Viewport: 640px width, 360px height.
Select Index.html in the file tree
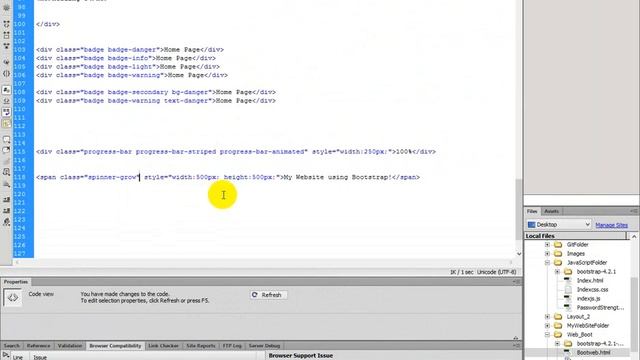pos(590,281)
